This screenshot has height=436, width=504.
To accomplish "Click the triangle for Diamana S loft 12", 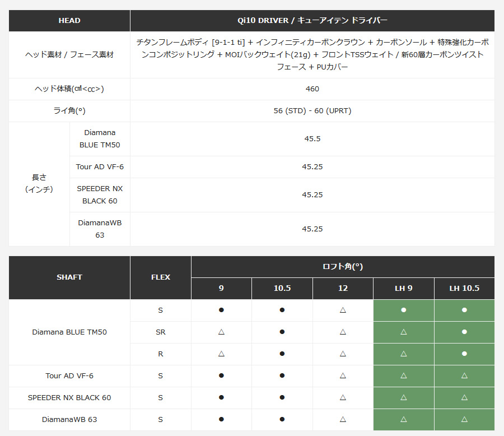I will pos(343,310).
